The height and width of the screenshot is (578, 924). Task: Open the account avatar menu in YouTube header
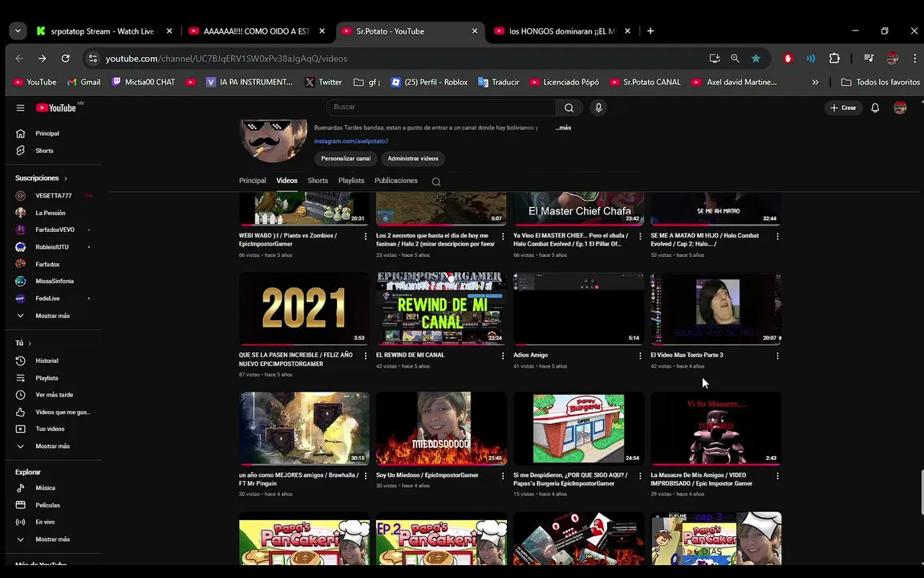coord(900,108)
